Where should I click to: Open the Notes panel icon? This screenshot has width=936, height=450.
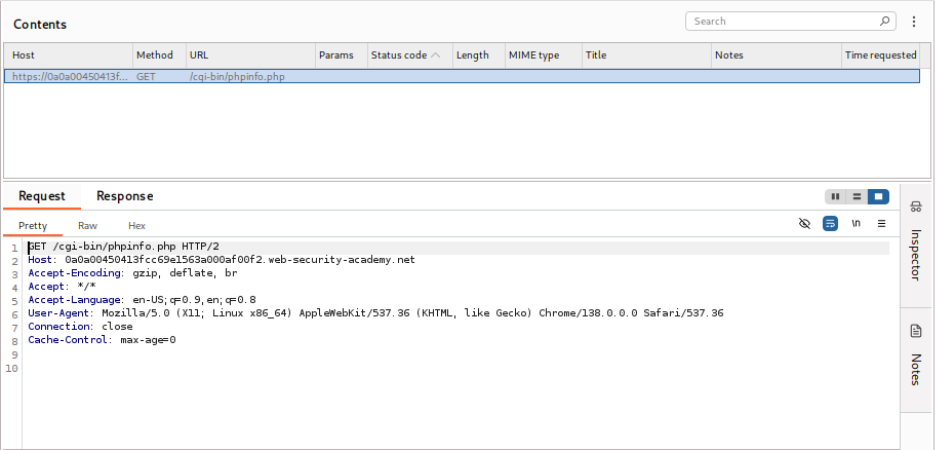pos(916,331)
